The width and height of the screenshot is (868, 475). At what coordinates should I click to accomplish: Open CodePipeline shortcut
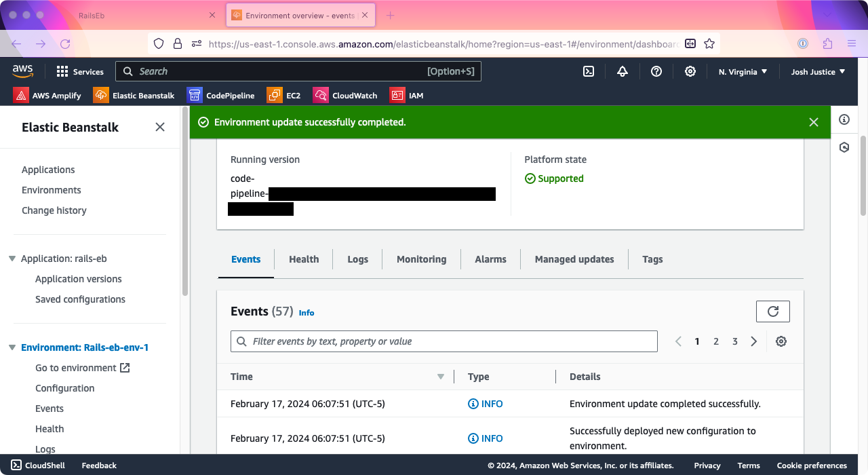coord(221,96)
